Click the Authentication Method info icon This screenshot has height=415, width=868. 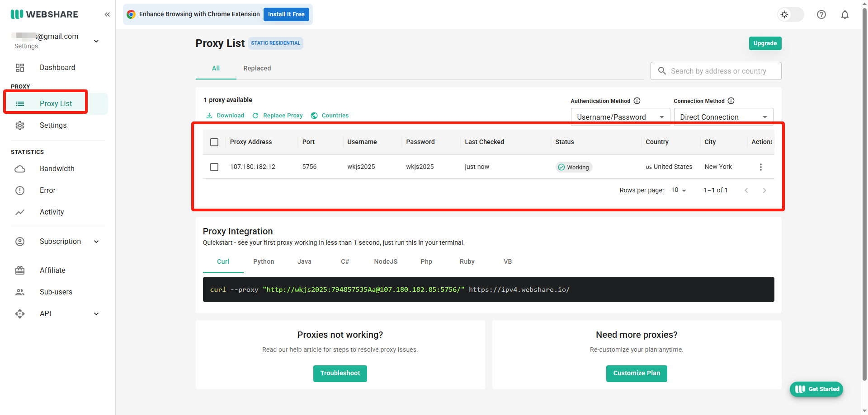(637, 101)
